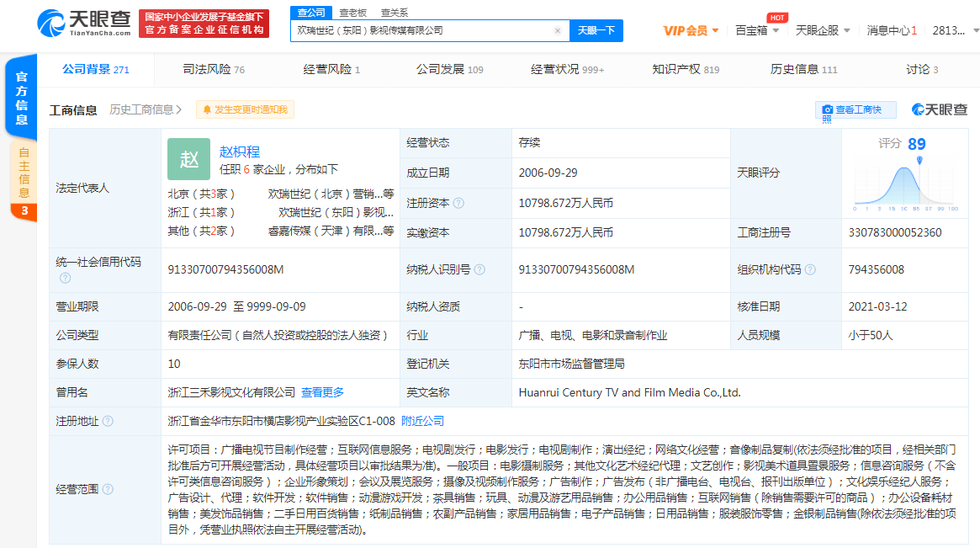Click the 发生变更时通知我 button
980x548 pixels.
click(x=245, y=109)
